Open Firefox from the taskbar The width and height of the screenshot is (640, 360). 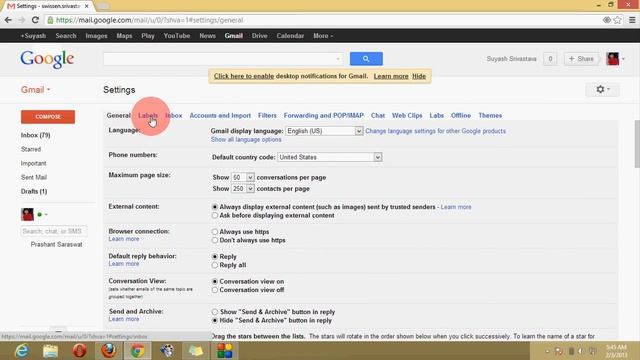[x=109, y=351]
